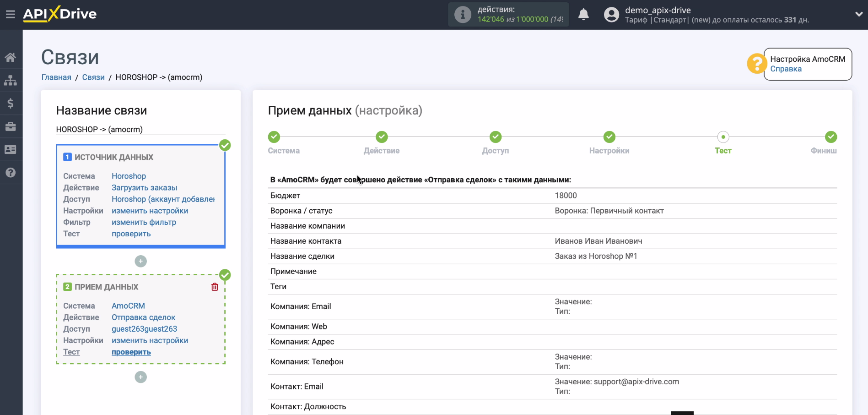Select the Заказ из Horoshop №1 value
868x415 pixels.
click(596, 256)
